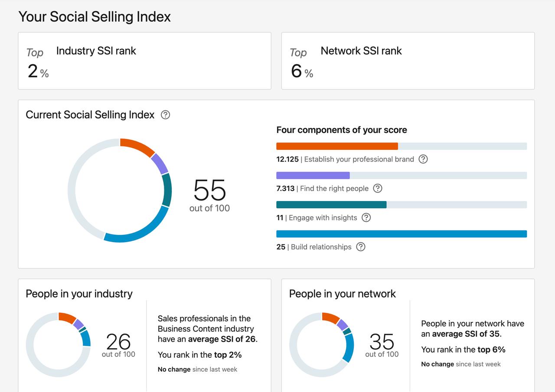The height and width of the screenshot is (392, 555).
Task: Click teal bar for Engage with insights
Action: 331,205
